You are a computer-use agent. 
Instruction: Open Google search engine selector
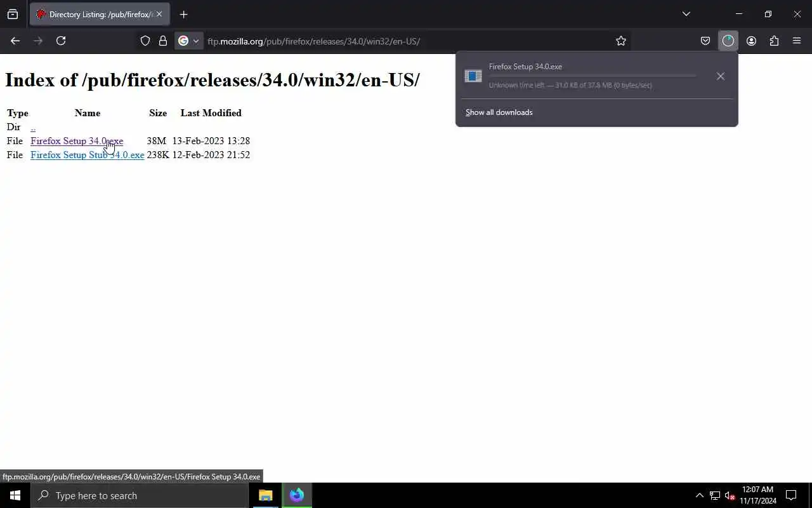click(x=188, y=41)
